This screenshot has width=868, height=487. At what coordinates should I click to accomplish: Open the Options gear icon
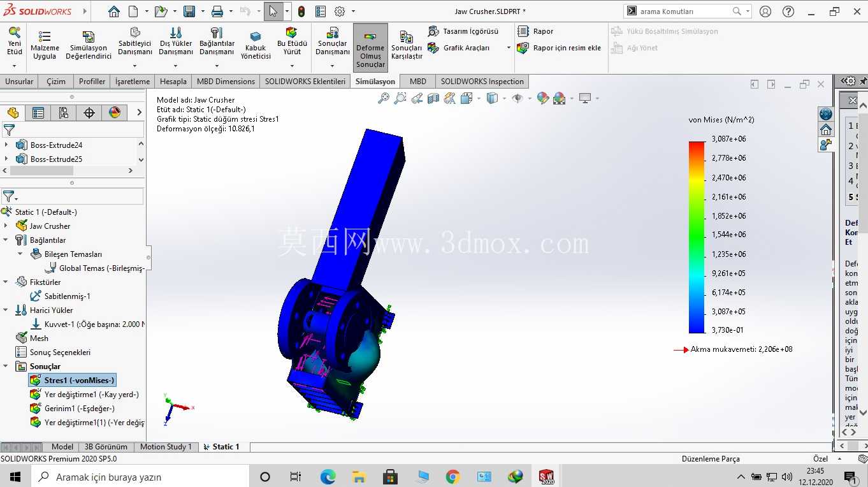click(x=340, y=11)
